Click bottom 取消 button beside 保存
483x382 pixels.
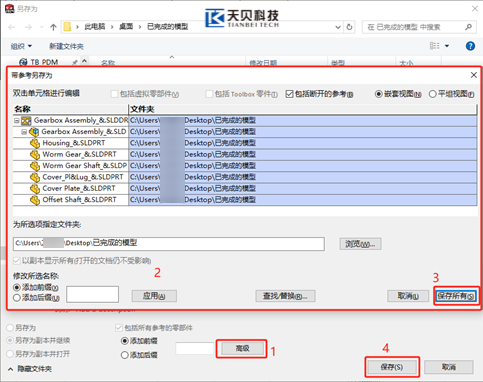point(449,367)
